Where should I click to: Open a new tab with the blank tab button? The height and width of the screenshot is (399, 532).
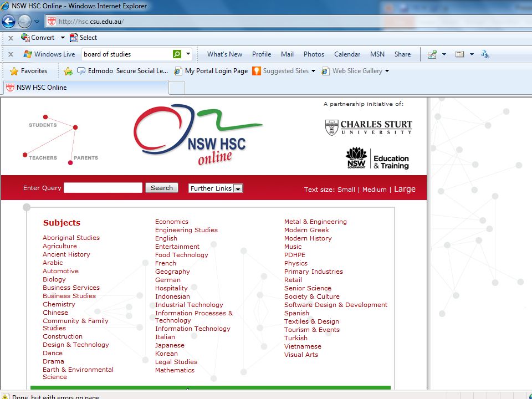[x=177, y=88]
